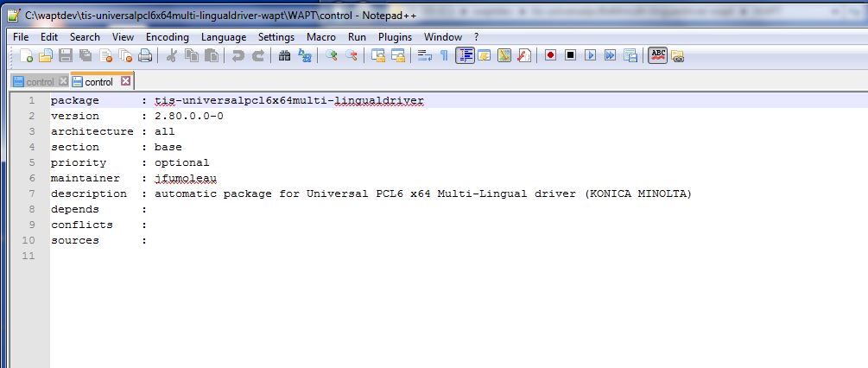Click the architecture value all
Screen dimensions: 868x368
[x=164, y=131]
